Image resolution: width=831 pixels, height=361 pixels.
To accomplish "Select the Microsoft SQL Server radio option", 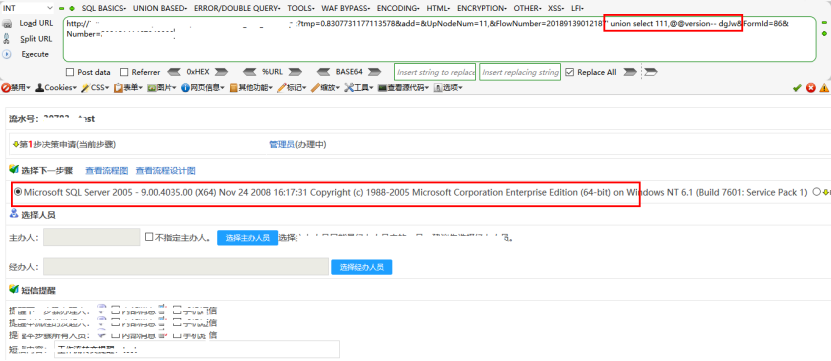I will pyautogui.click(x=19, y=192).
